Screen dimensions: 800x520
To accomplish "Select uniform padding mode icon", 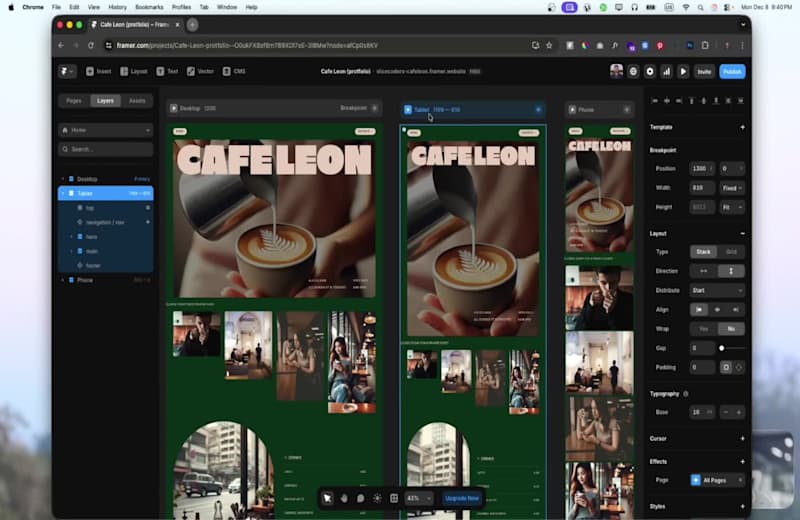I will coord(726,367).
